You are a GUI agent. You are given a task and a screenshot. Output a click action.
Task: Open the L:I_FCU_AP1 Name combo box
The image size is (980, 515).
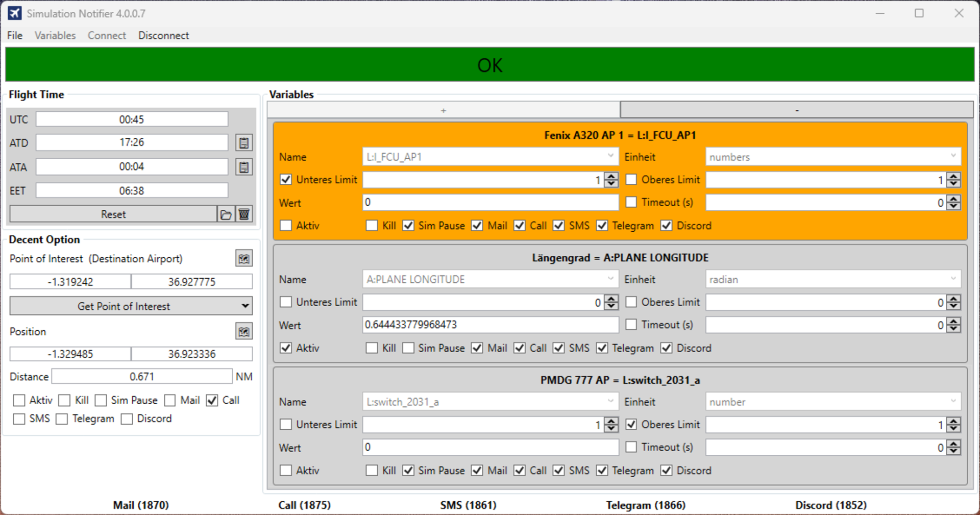pyautogui.click(x=490, y=157)
